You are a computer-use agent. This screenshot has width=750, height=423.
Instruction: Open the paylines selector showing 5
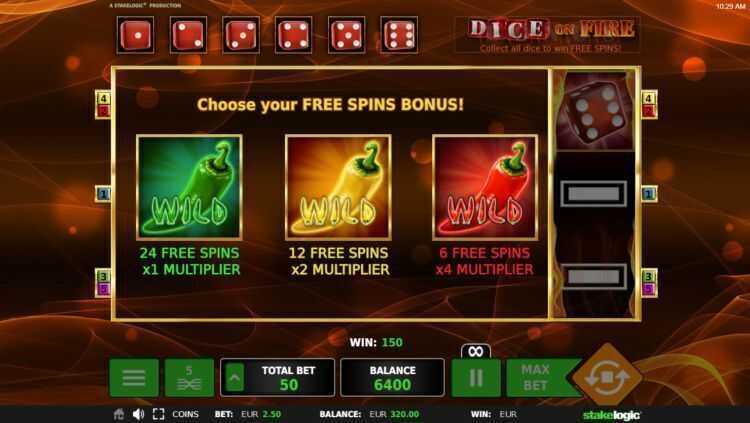(189, 378)
